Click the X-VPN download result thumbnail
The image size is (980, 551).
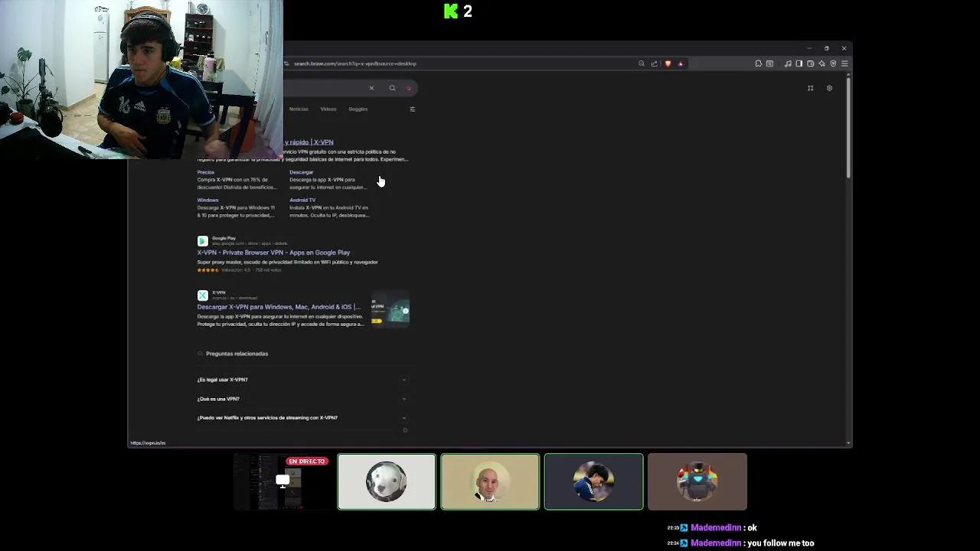[x=390, y=310]
